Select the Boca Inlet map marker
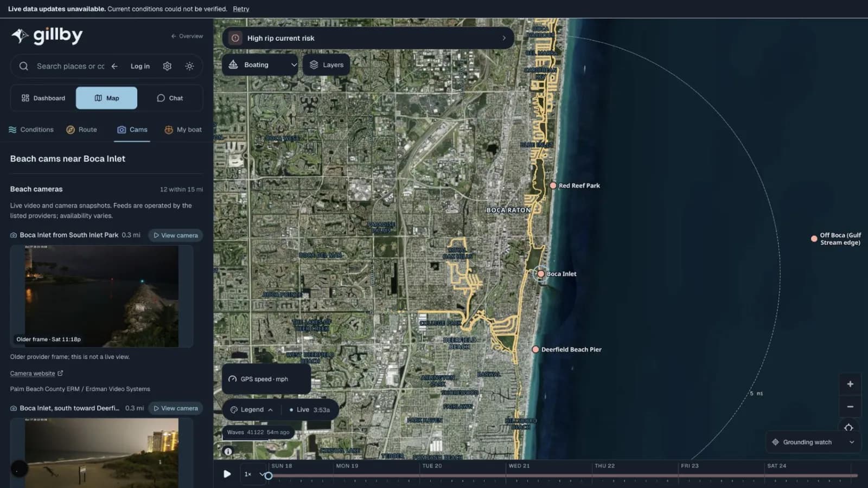The width and height of the screenshot is (868, 488). (541, 274)
